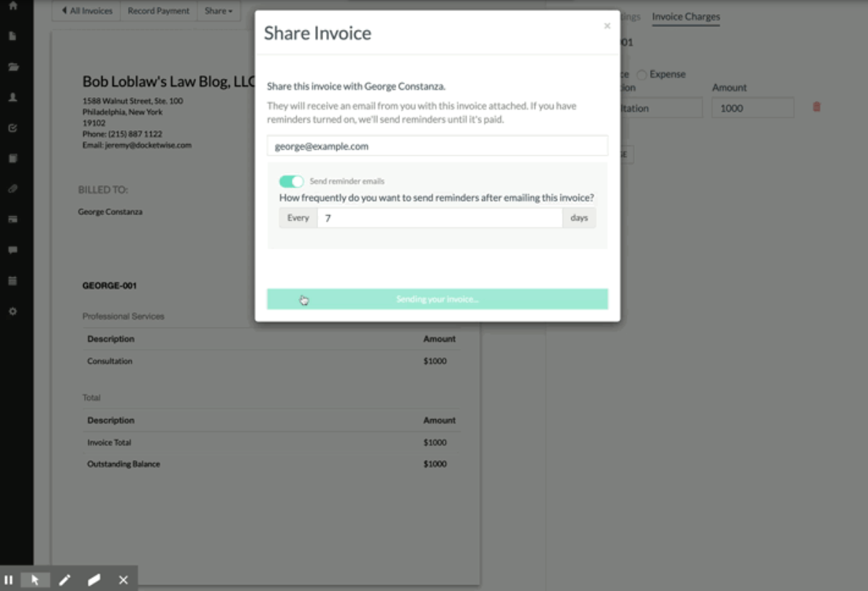Open the gear settings icon in the sidebar

click(x=12, y=312)
